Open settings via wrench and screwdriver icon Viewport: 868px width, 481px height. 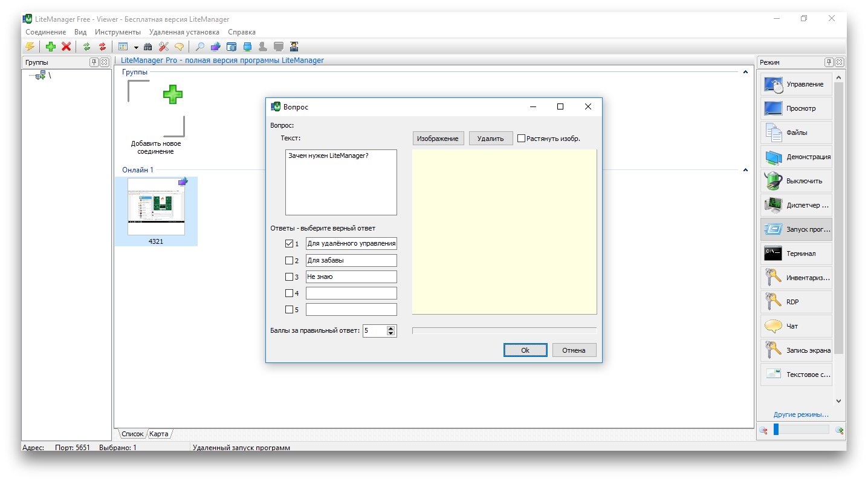(x=163, y=47)
